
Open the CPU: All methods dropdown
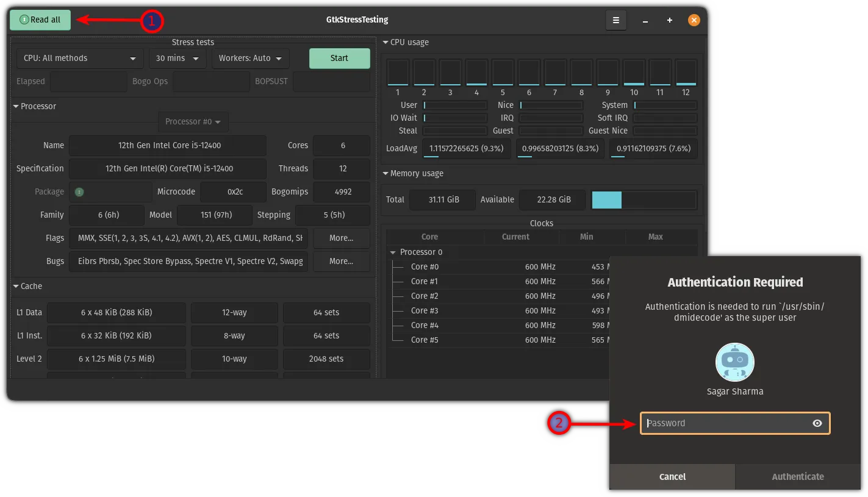(80, 59)
